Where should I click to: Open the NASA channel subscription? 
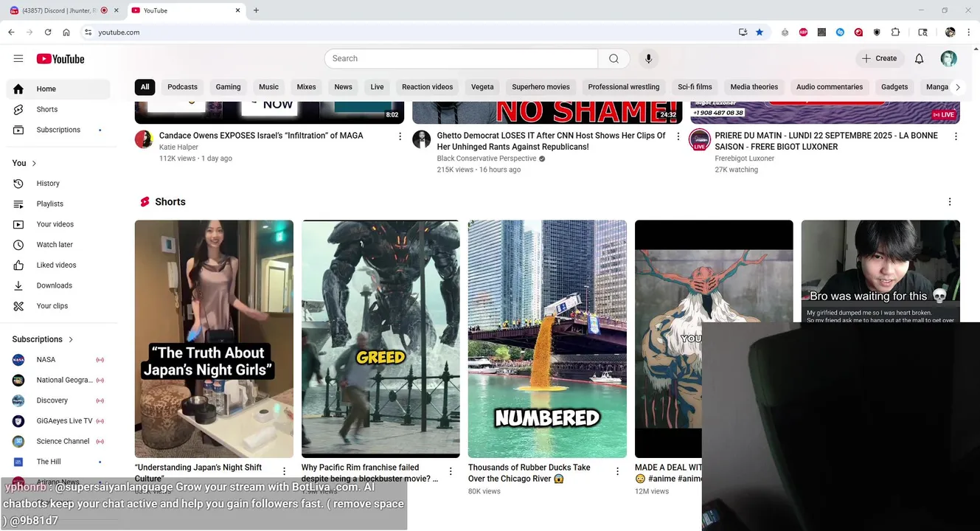pyautogui.click(x=58, y=360)
